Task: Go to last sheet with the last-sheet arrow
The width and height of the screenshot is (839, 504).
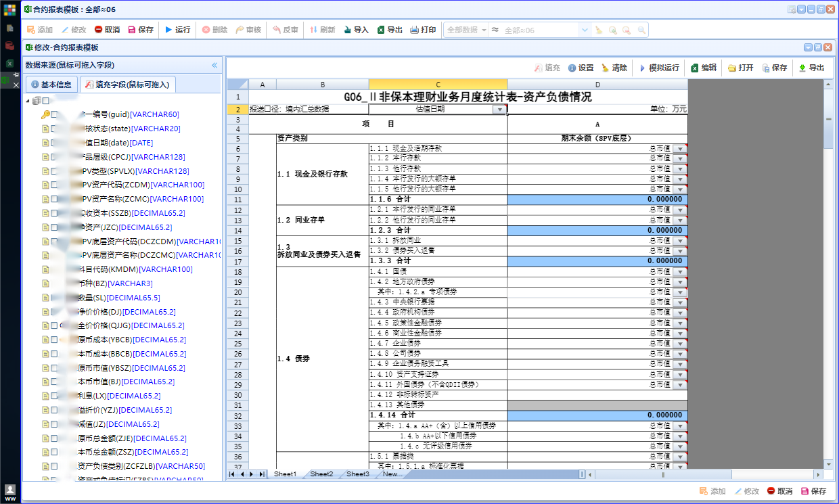Action: tap(262, 474)
